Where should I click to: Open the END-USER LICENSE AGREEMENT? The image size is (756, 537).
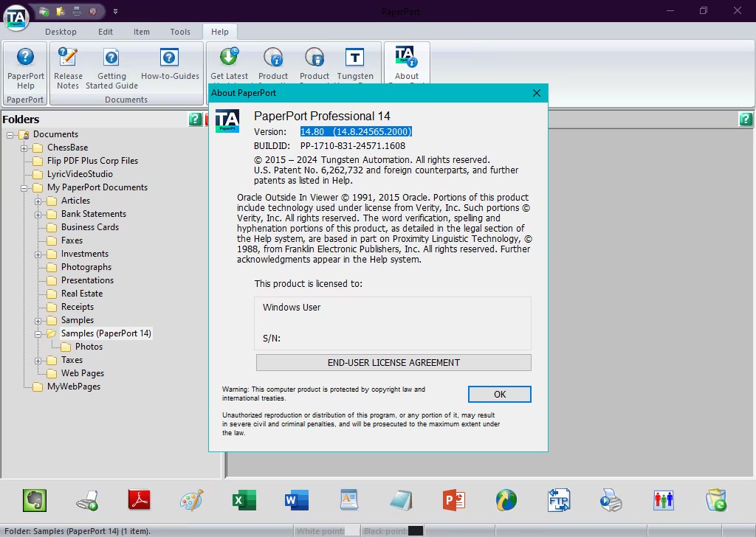[394, 362]
